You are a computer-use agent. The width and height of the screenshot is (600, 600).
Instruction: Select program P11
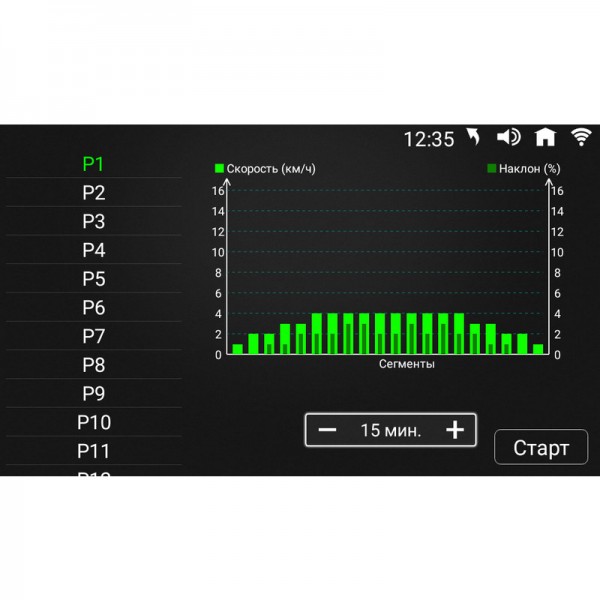tap(94, 451)
